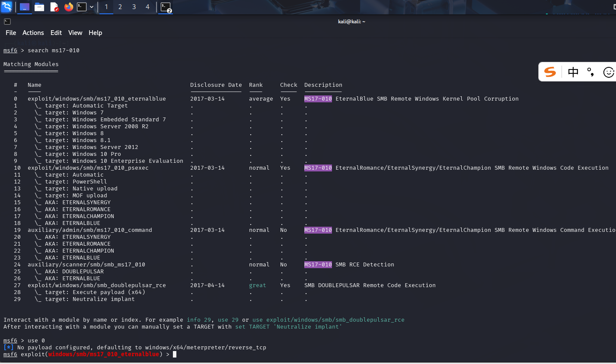
Task: Switch to workspace 2
Action: click(x=120, y=7)
